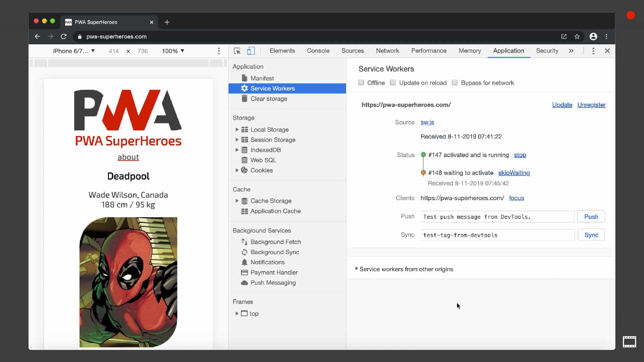Tick the Bypass for network checkbox
The width and height of the screenshot is (644, 362).
click(x=454, y=83)
